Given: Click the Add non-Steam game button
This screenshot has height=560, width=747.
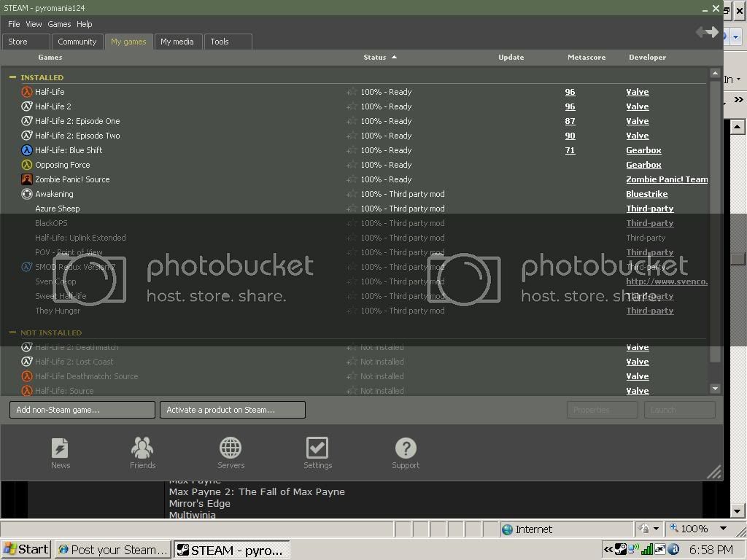Looking at the screenshot, I should (82, 410).
